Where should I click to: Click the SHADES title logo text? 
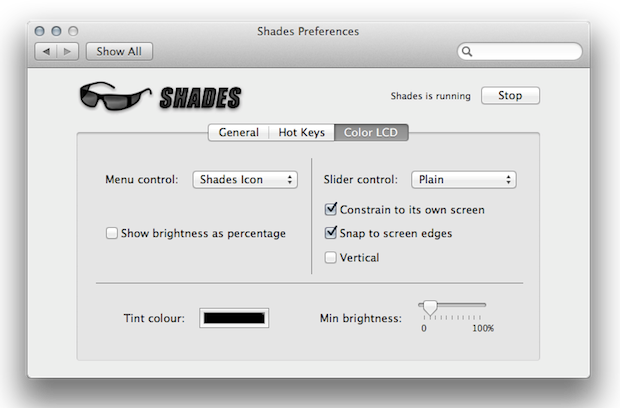[x=200, y=98]
